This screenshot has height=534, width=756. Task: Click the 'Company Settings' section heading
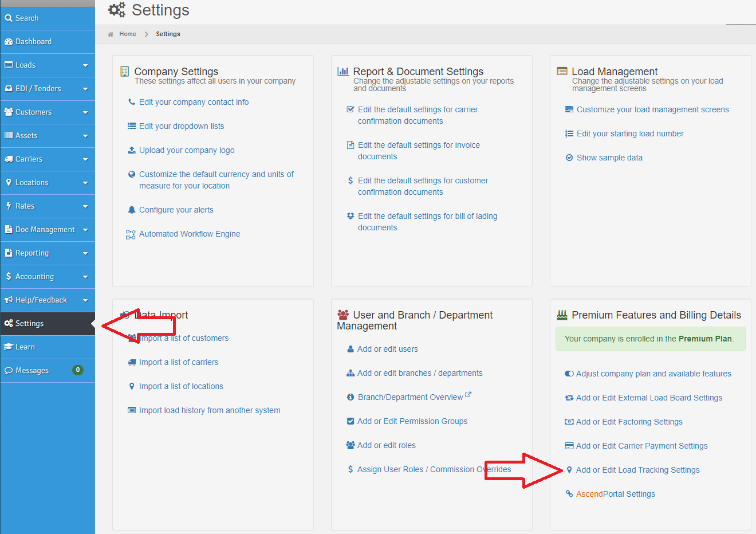click(176, 71)
